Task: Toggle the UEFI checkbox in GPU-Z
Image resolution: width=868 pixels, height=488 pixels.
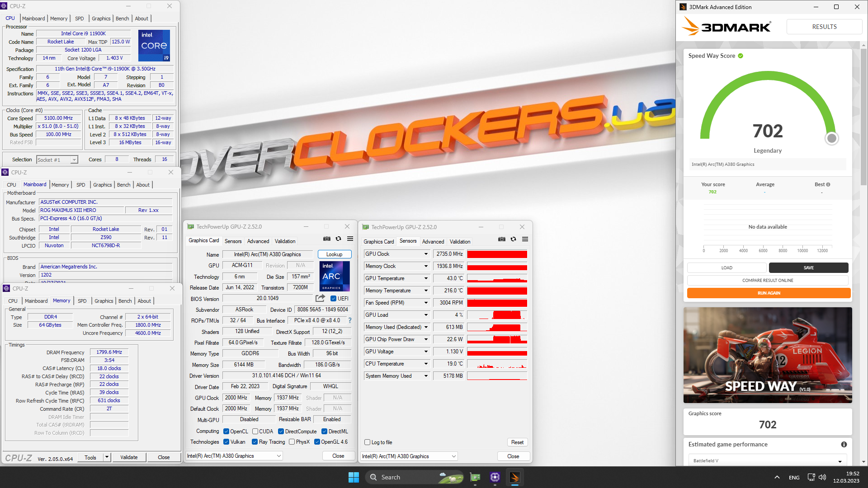Action: click(333, 299)
